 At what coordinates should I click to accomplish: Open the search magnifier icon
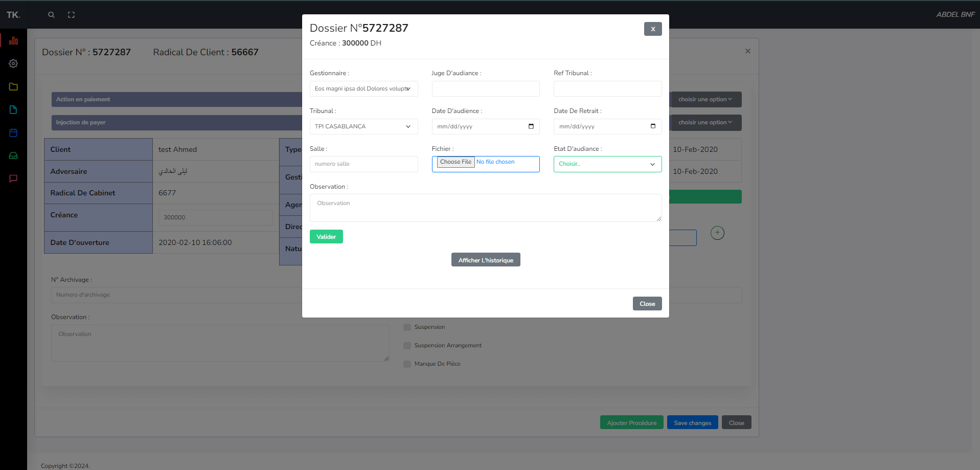click(x=51, y=15)
